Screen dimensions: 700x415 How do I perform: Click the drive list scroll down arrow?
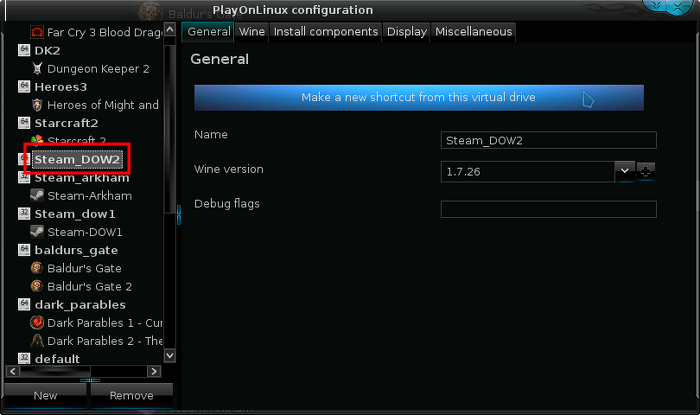(x=170, y=356)
